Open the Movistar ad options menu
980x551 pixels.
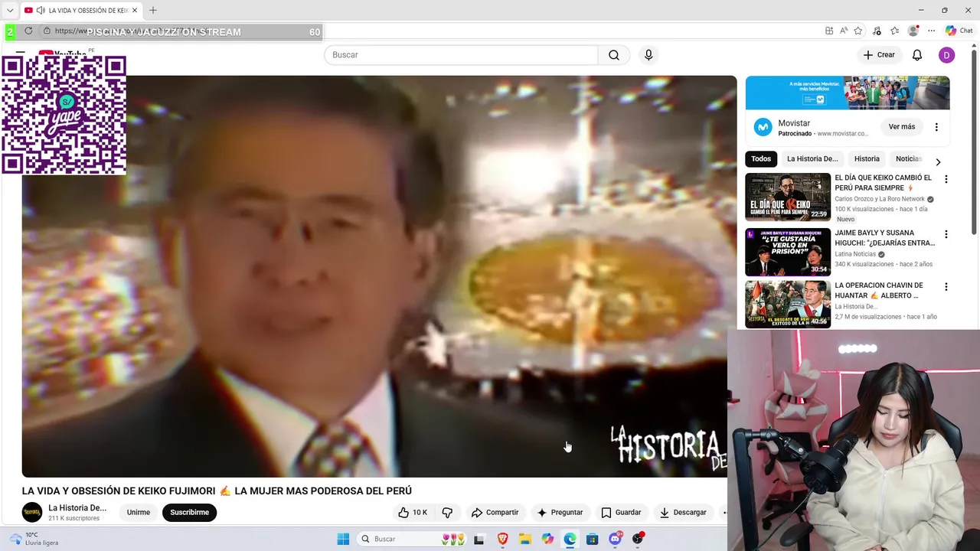click(x=936, y=127)
